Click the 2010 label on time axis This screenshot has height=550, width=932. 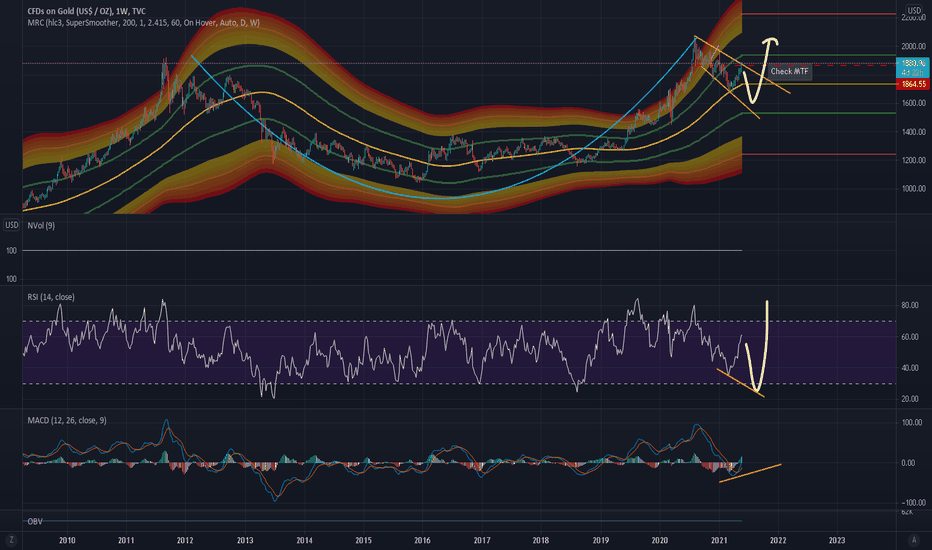click(x=67, y=540)
